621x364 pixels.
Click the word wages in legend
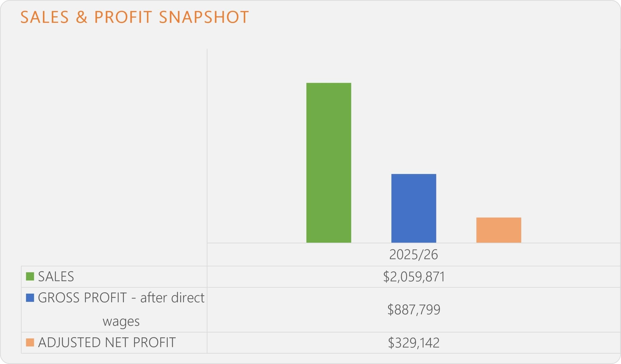point(121,321)
